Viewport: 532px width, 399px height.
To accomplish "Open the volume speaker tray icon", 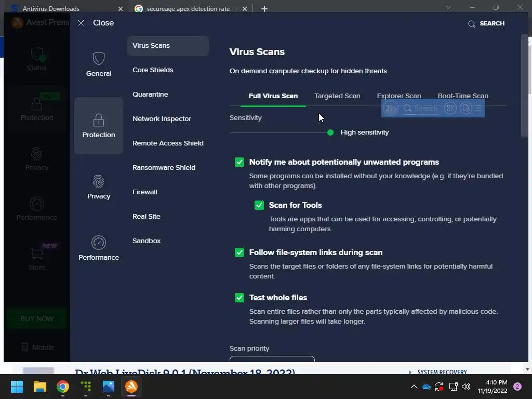I will tap(466, 387).
